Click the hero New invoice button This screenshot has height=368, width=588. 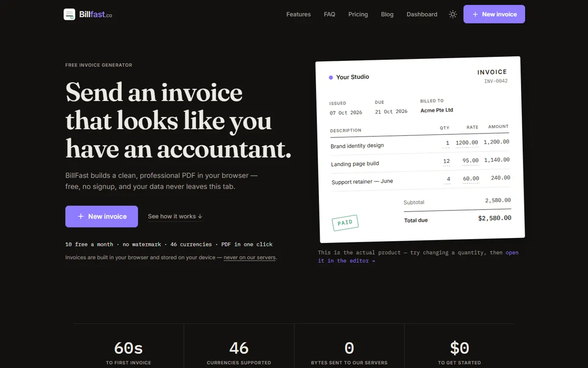click(x=101, y=216)
